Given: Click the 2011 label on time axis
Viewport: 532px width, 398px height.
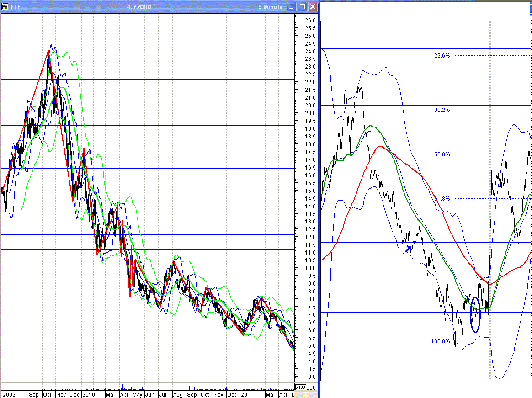Looking at the screenshot, I should [x=247, y=394].
